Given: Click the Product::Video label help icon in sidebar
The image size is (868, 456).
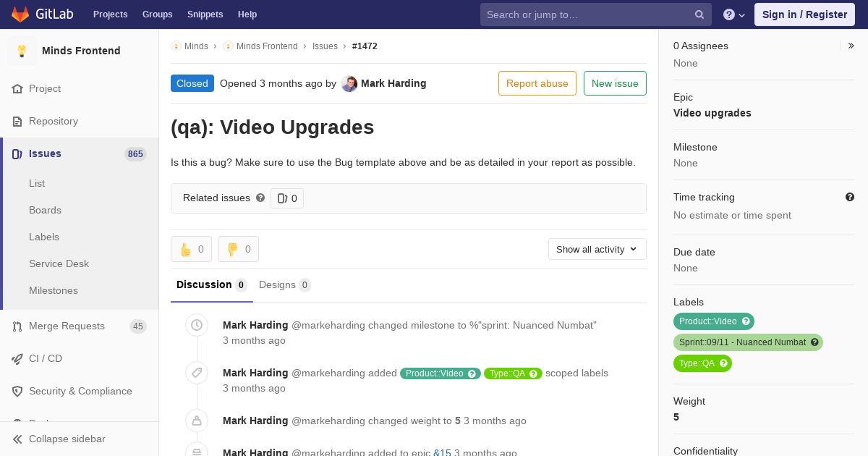Looking at the screenshot, I should pyautogui.click(x=746, y=321).
